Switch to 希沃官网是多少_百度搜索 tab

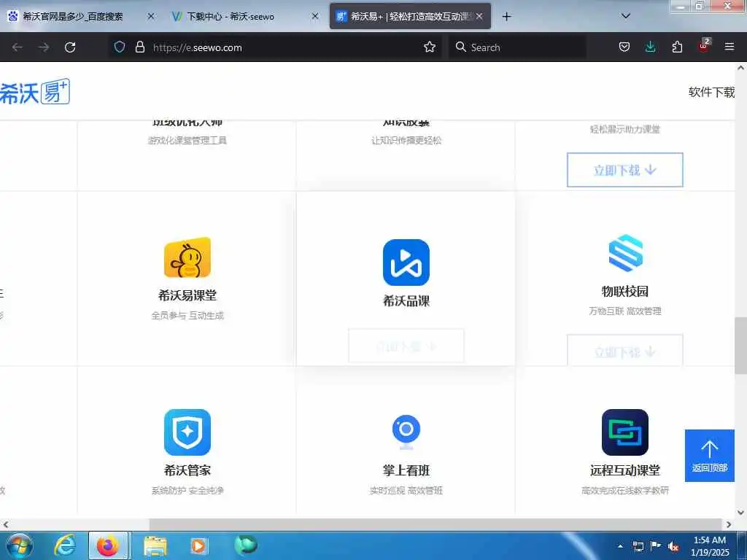click(72, 17)
